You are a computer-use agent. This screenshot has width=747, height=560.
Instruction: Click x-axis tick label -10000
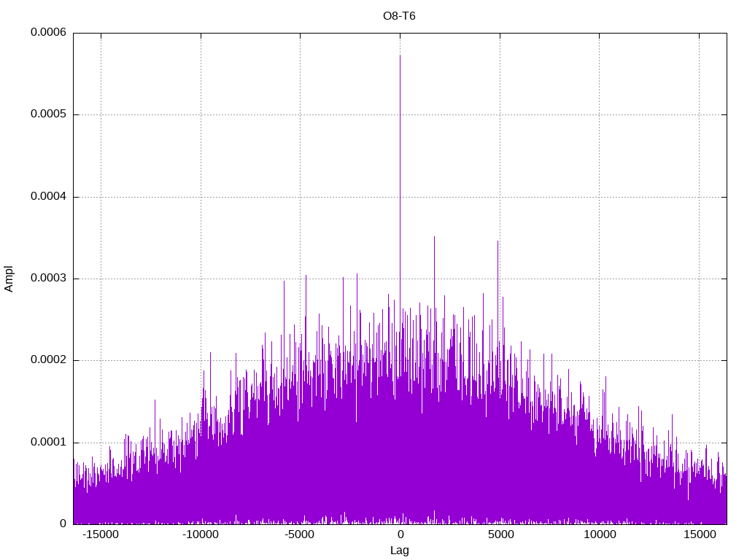(x=201, y=534)
